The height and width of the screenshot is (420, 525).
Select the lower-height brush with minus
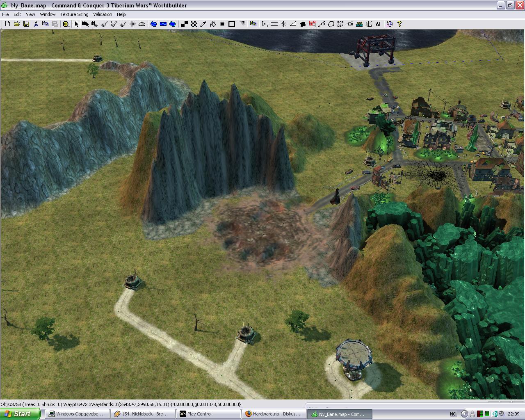point(123,24)
